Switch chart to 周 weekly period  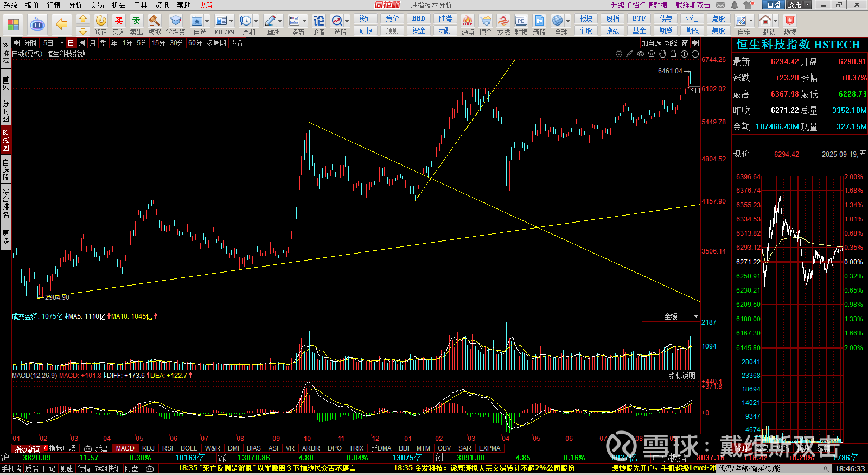pyautogui.click(x=81, y=43)
